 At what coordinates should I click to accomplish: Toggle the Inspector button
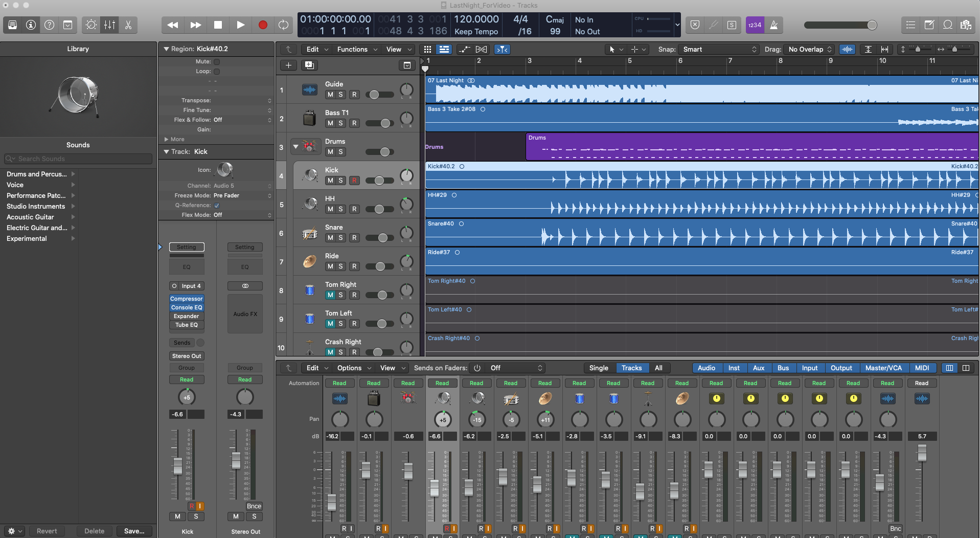pos(31,25)
